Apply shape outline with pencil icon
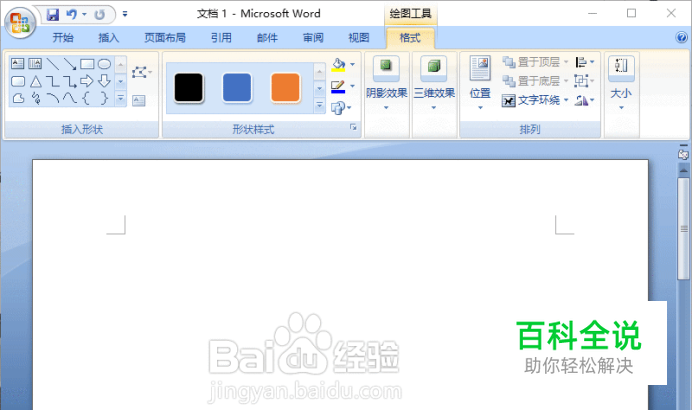Image resolution: width=692 pixels, height=410 pixels. (x=338, y=86)
